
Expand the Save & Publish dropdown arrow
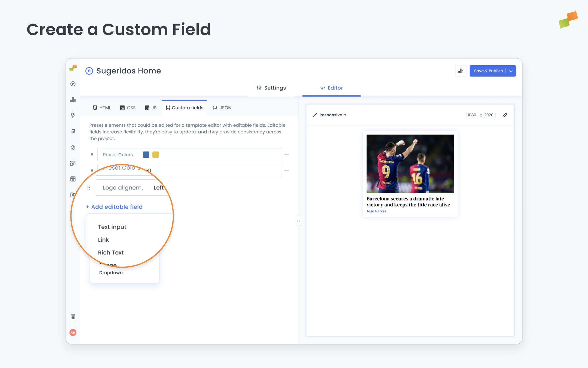(x=511, y=71)
